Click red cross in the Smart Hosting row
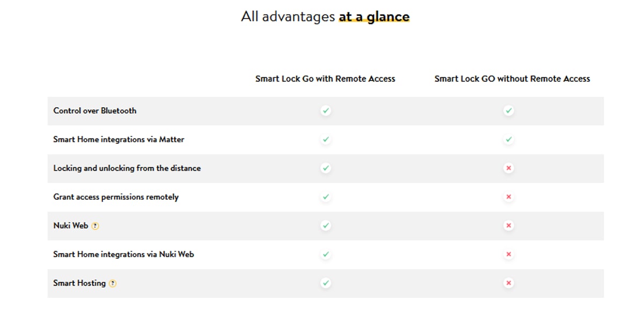The height and width of the screenshot is (313, 644). click(x=509, y=283)
